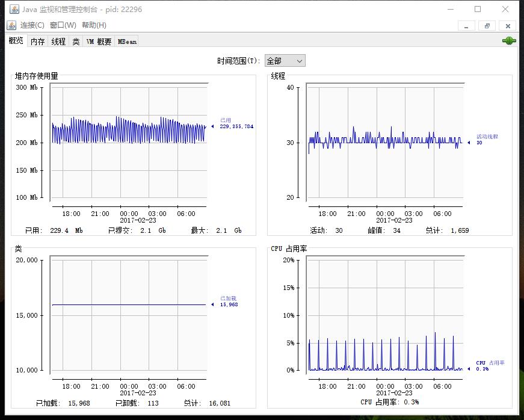Screen dimensions: 524x420
Task: Open the 帮助(H) menu
Action: pyautogui.click(x=94, y=25)
